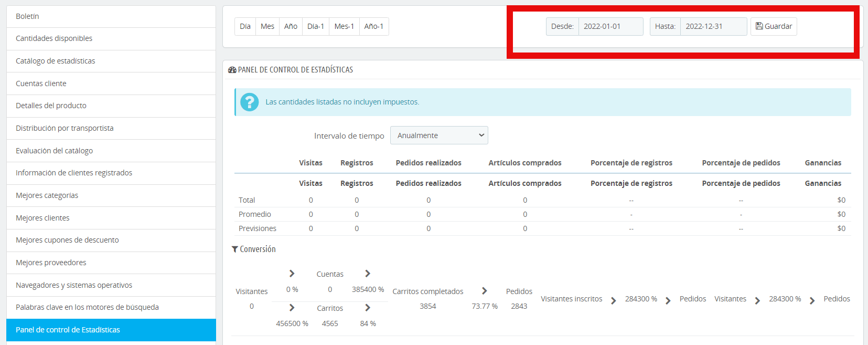Open Palabras clave en los motores item

click(x=111, y=307)
